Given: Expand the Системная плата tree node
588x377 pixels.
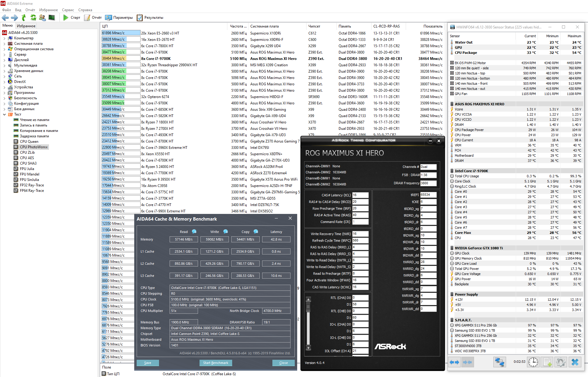Looking at the screenshot, I should 4,44.
